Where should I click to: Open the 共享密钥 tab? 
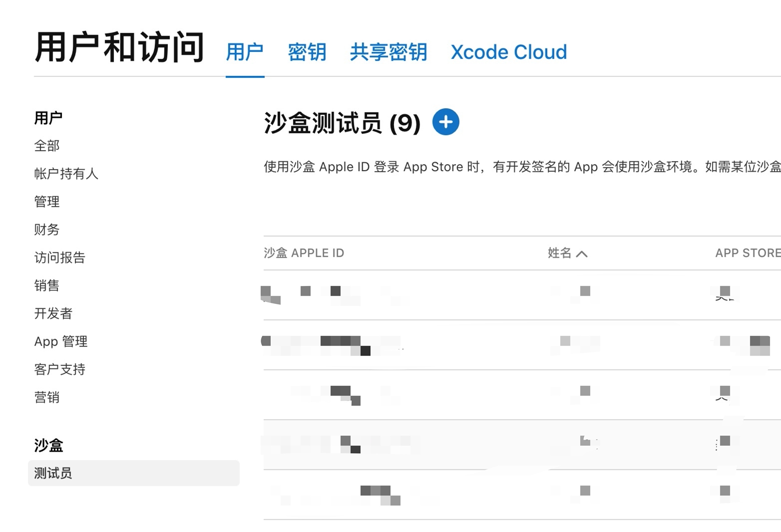[x=389, y=52]
